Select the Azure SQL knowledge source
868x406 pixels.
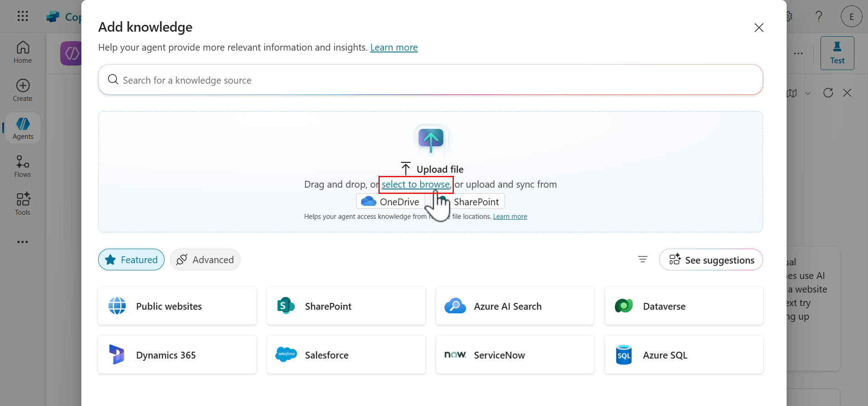(684, 354)
